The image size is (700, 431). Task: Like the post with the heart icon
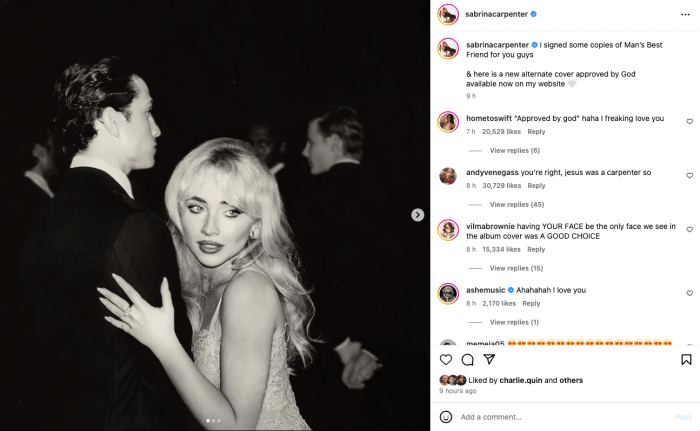[x=446, y=360]
